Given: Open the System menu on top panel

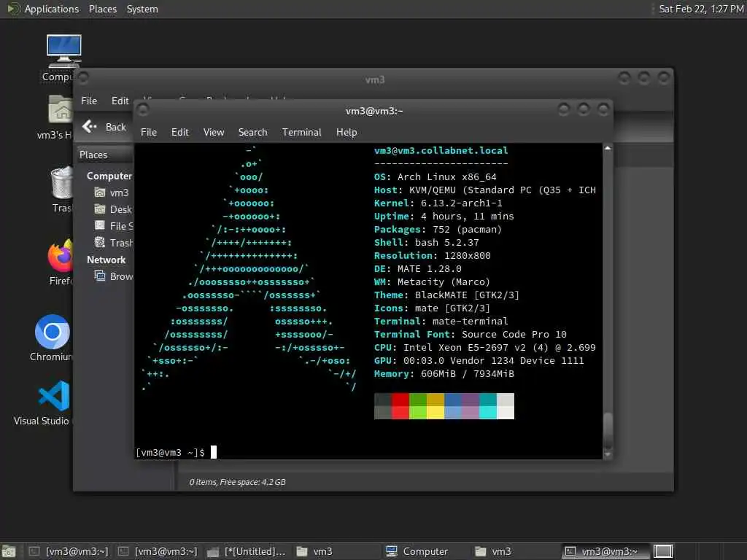Looking at the screenshot, I should [142, 9].
